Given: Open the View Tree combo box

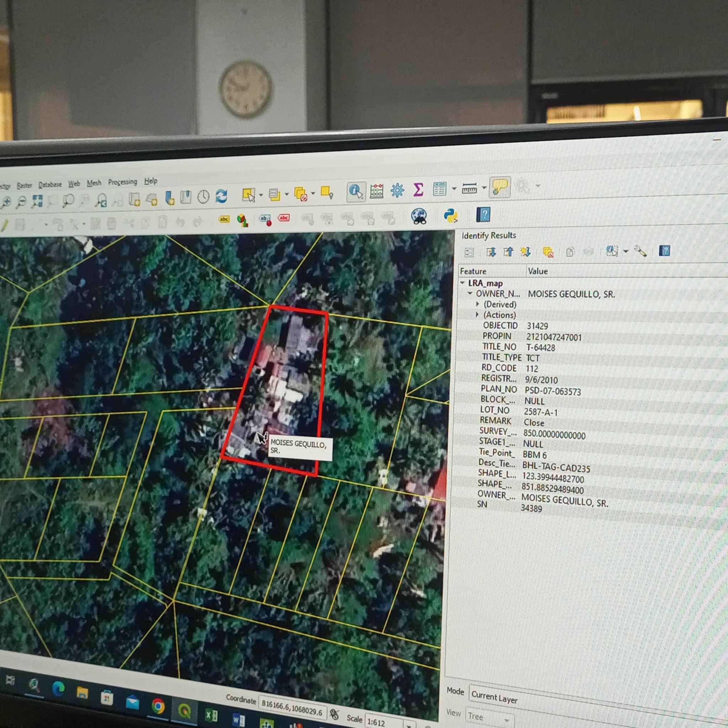Looking at the screenshot, I should click(490, 717).
